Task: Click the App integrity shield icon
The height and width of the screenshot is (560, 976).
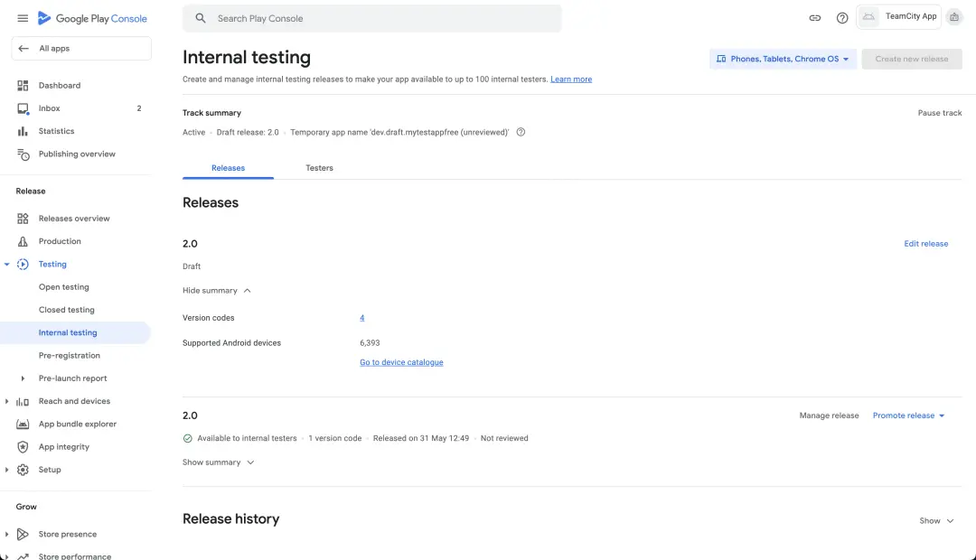Action: click(23, 447)
